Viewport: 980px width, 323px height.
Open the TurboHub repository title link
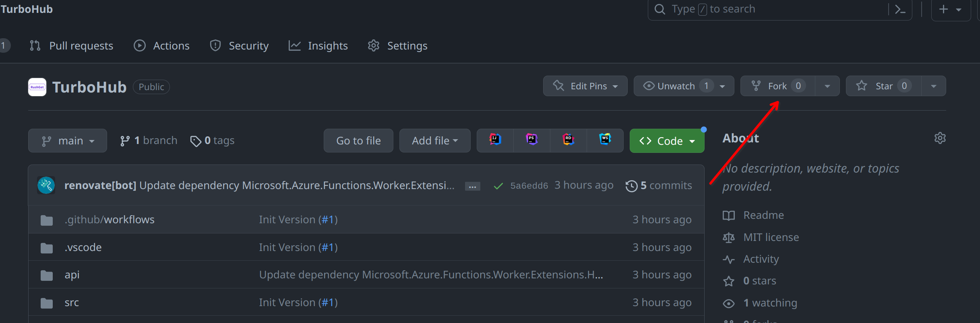(89, 87)
